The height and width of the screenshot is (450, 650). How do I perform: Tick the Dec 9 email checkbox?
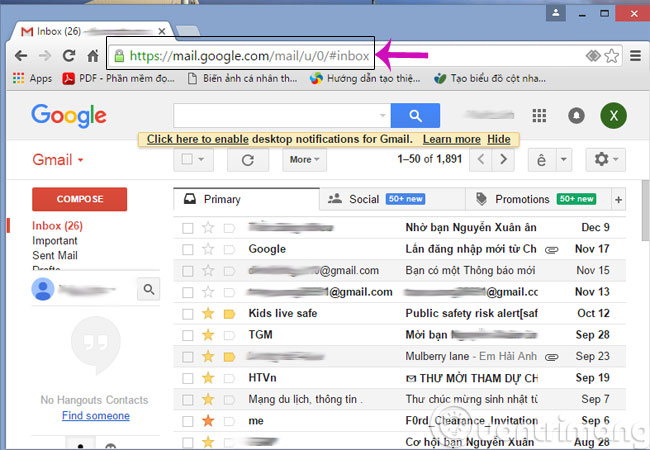pos(188,228)
